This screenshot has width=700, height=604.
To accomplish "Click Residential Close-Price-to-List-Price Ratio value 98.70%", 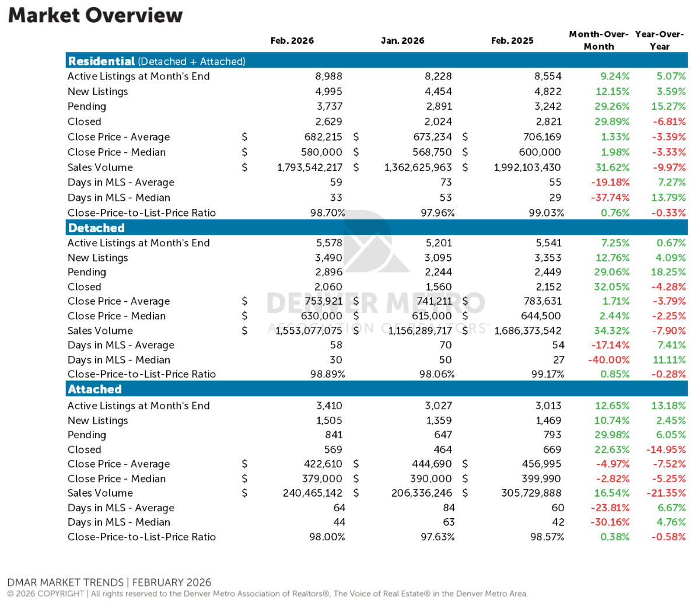I will pos(327,213).
